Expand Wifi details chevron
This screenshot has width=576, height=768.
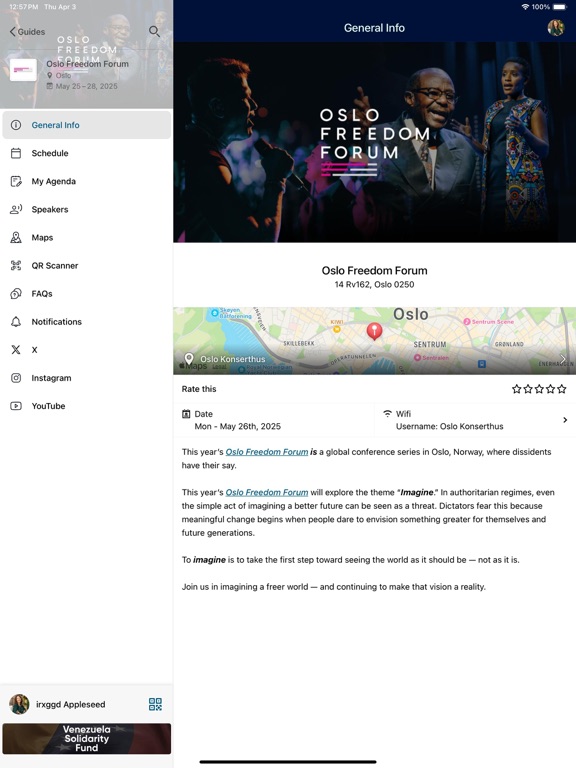coord(565,420)
